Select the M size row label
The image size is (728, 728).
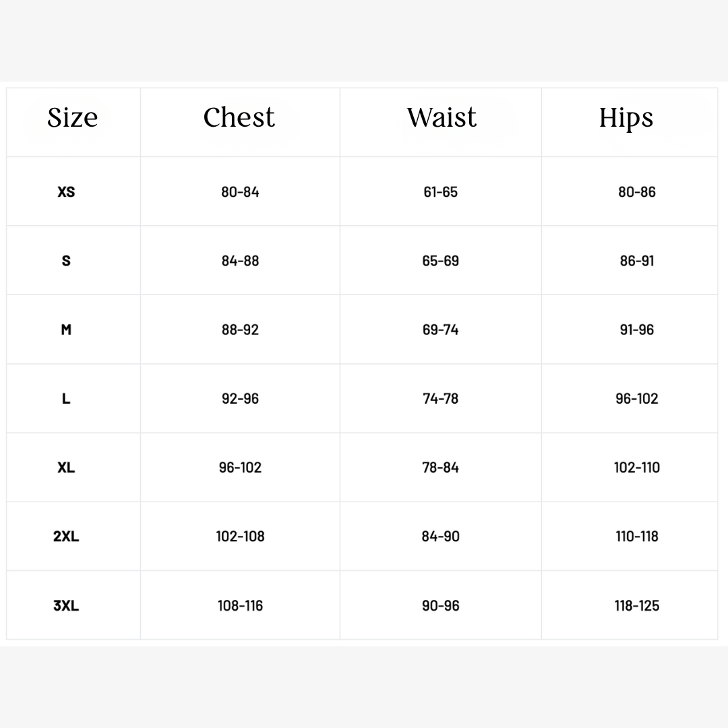(66, 330)
